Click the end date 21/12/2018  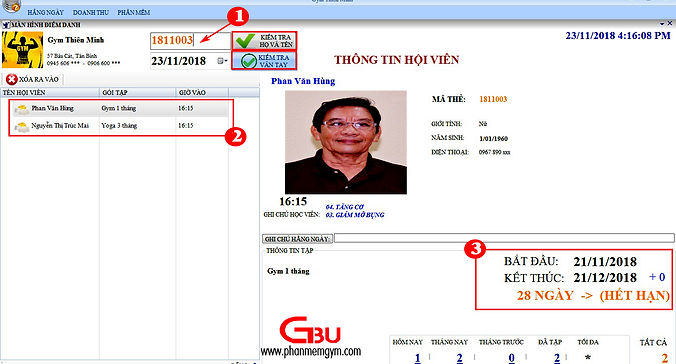point(605,277)
